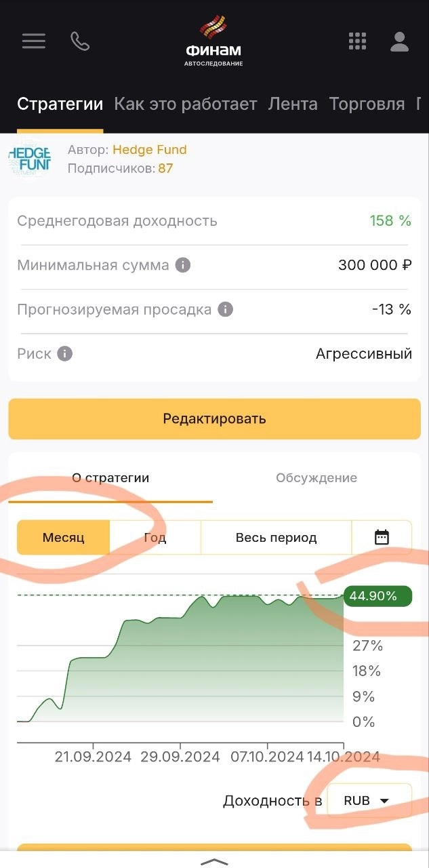Click the Finam Автоследование logo

click(x=214, y=41)
